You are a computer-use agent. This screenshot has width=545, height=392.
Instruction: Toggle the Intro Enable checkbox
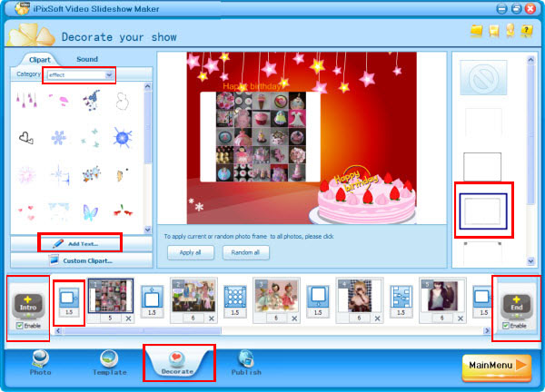point(20,325)
